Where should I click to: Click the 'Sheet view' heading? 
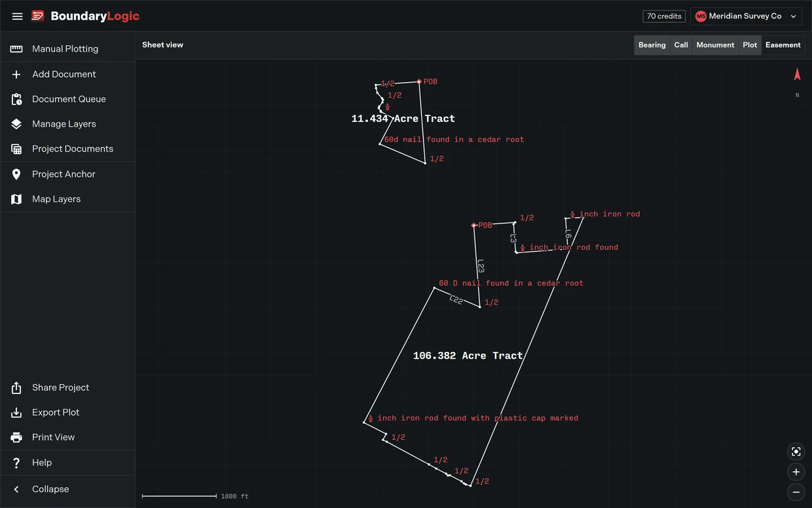click(x=162, y=45)
